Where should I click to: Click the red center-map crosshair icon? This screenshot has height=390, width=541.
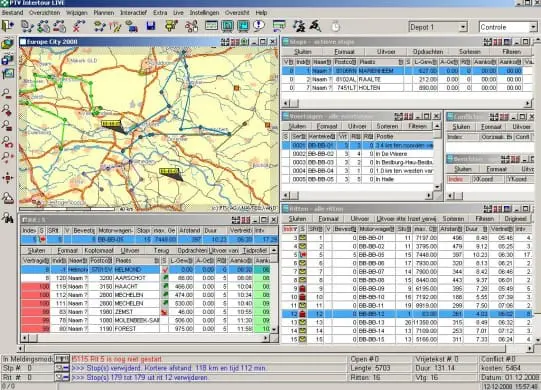[x=7, y=178]
